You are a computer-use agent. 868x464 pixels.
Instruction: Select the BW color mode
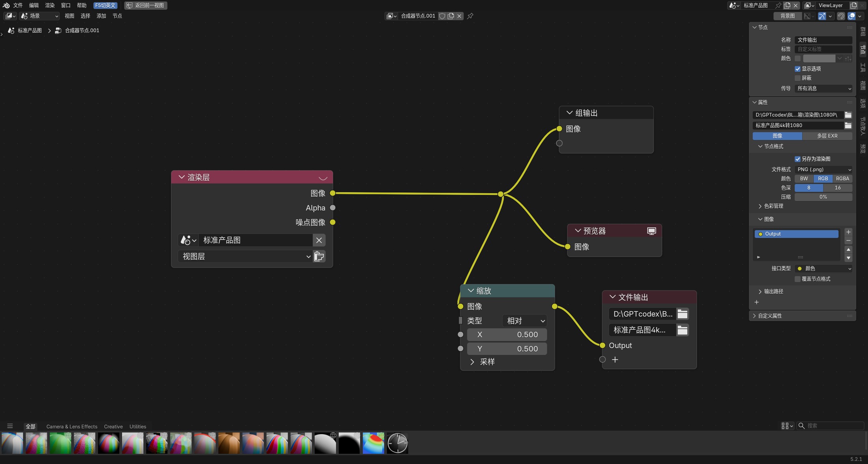coord(804,178)
